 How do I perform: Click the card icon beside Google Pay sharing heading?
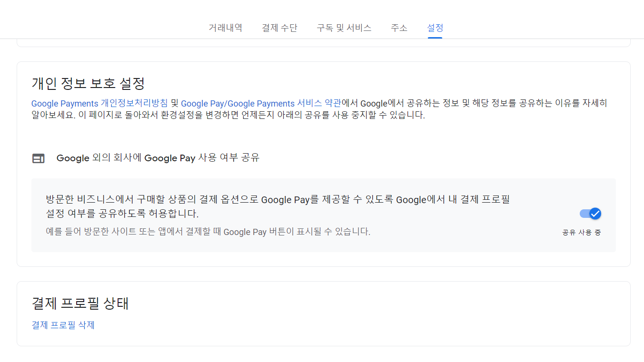pyautogui.click(x=39, y=158)
